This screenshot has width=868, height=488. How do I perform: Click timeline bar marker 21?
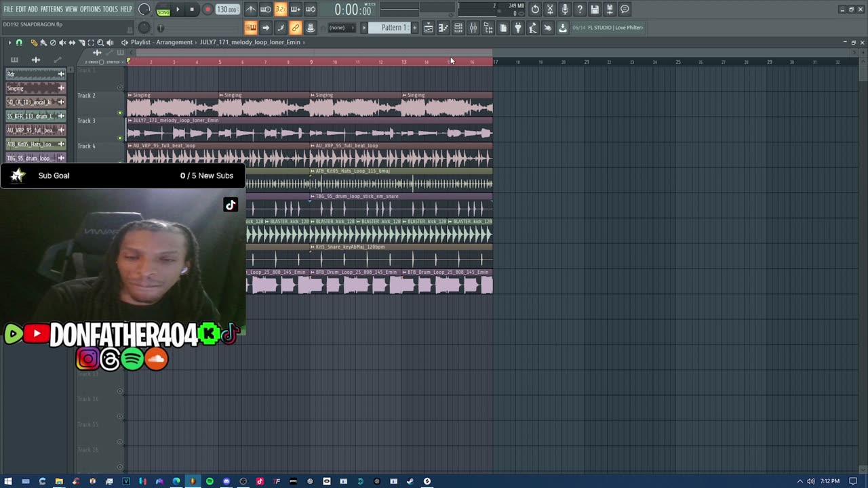tap(587, 62)
